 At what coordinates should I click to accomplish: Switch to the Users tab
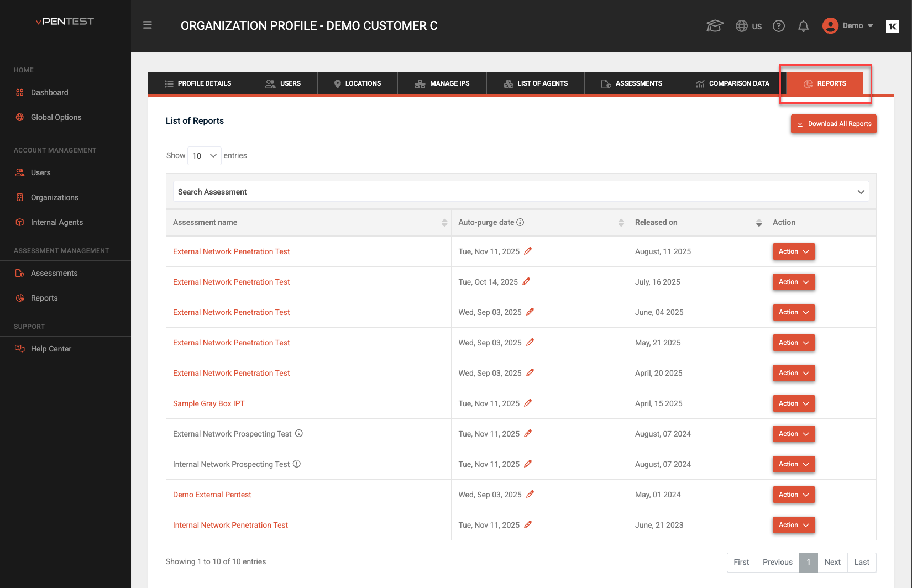pos(283,83)
